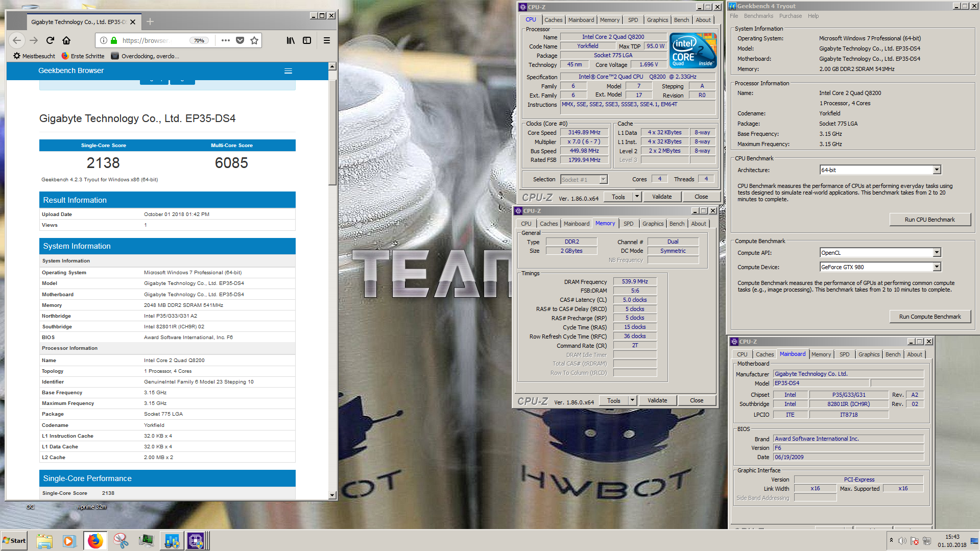Open the Erste Schritte bookmark
Screen dimensions: 980x551
83,56
